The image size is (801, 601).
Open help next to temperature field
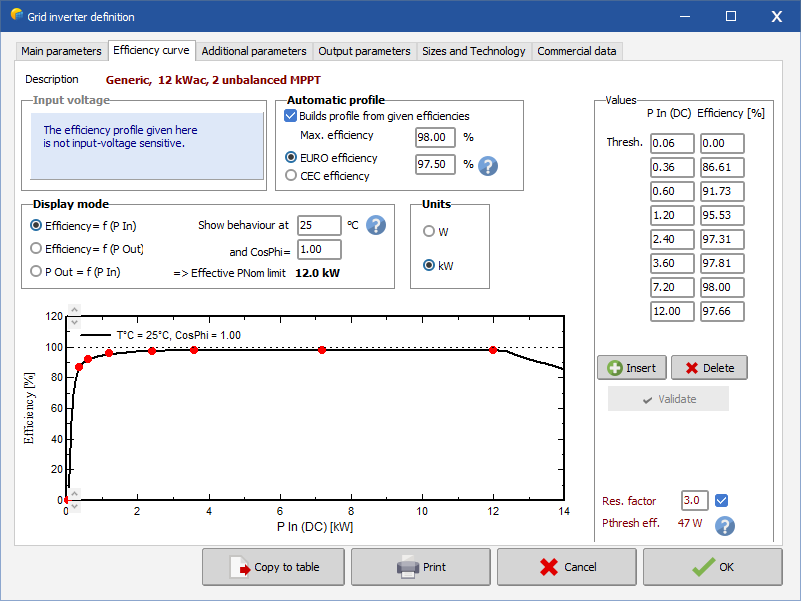click(376, 225)
